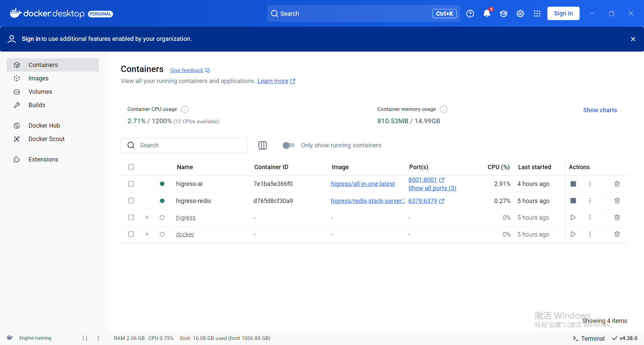The image size is (644, 345).
Task: Check the higress-ai row checkbox
Action: [x=131, y=184]
